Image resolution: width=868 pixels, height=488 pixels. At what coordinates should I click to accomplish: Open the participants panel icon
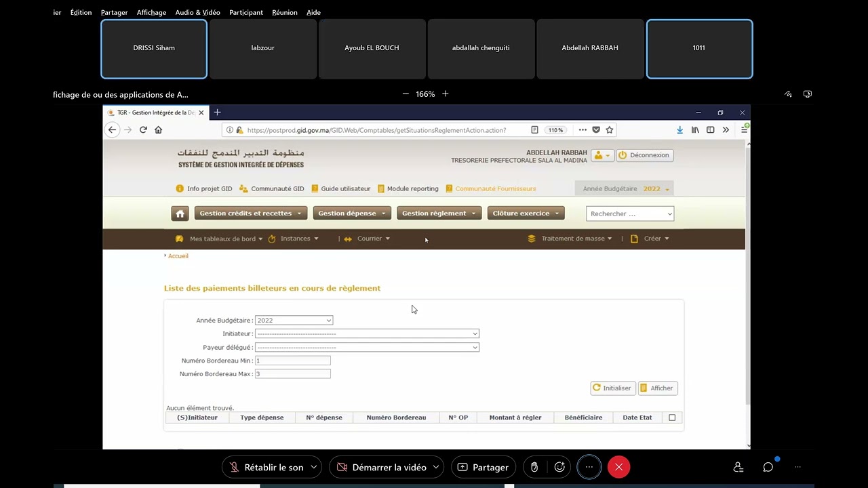pyautogui.click(x=738, y=467)
